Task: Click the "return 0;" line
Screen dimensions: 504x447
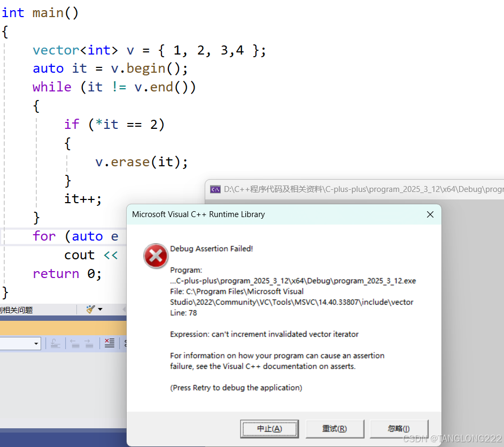Action: click(x=67, y=274)
